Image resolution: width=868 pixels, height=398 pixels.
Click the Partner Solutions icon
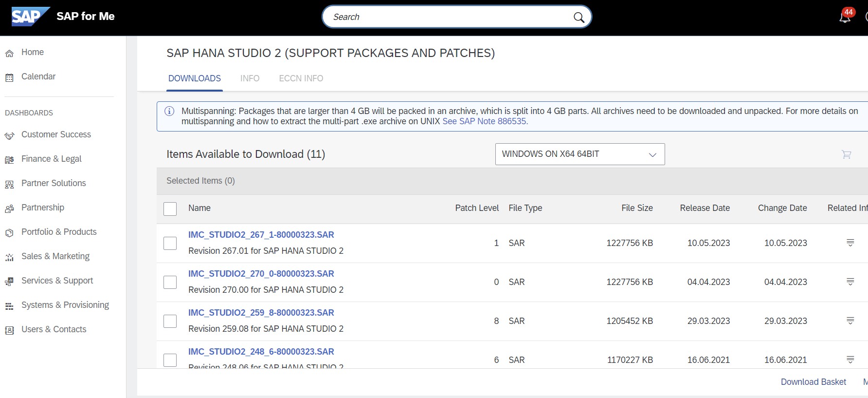(x=9, y=184)
